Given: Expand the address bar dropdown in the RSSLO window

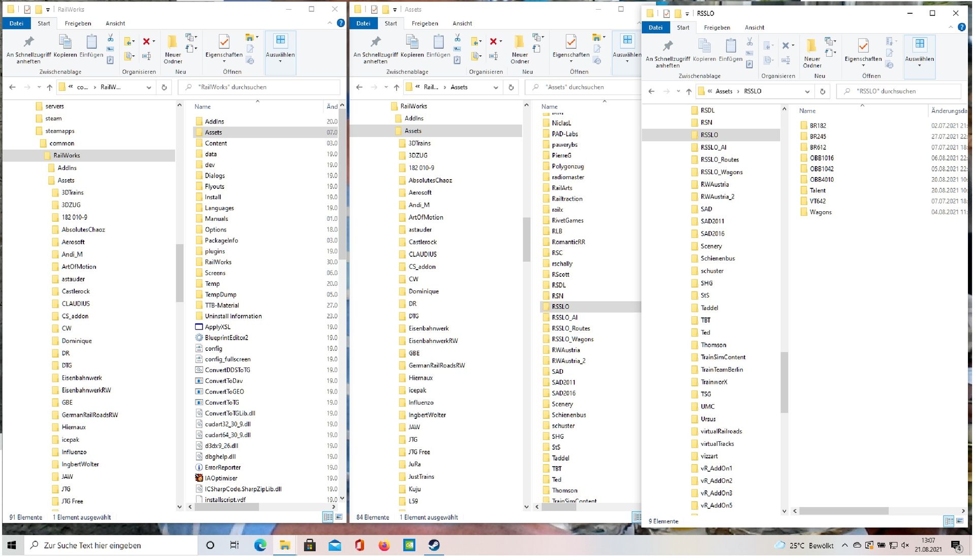Looking at the screenshot, I should (807, 91).
